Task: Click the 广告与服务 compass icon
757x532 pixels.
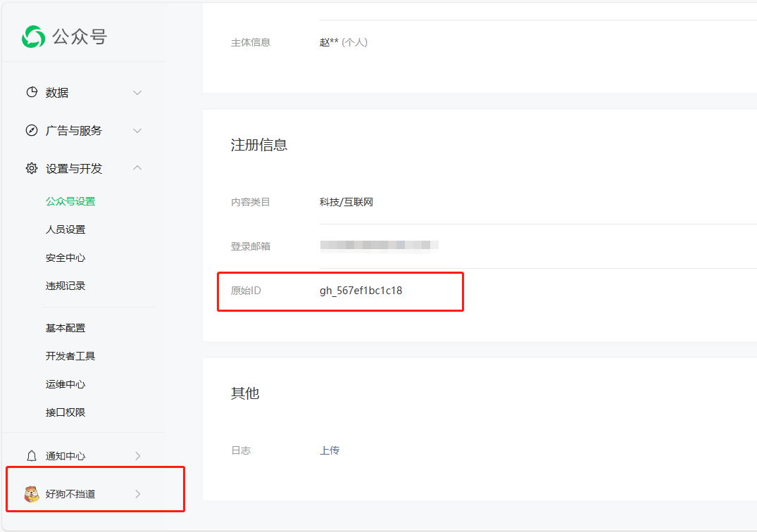Action: point(32,130)
